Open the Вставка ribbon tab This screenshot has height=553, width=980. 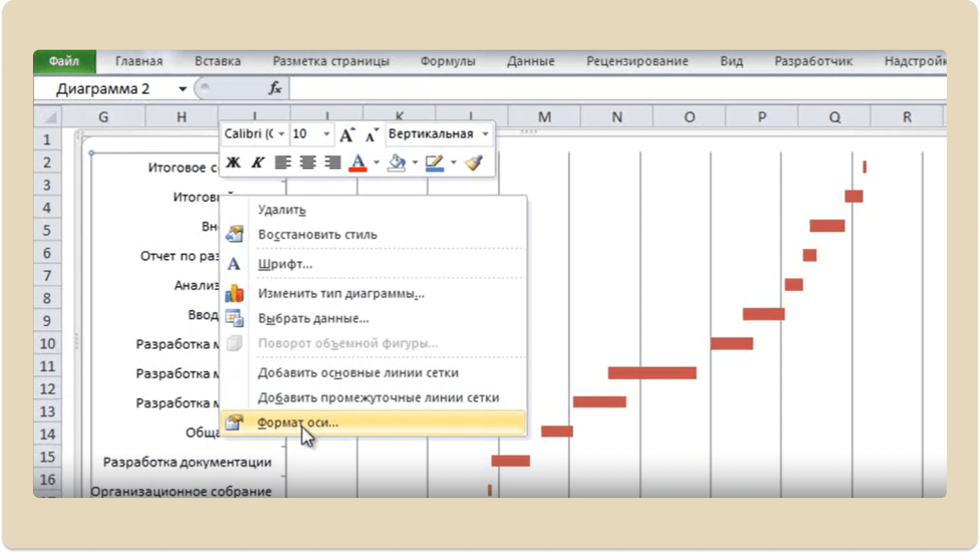[218, 61]
